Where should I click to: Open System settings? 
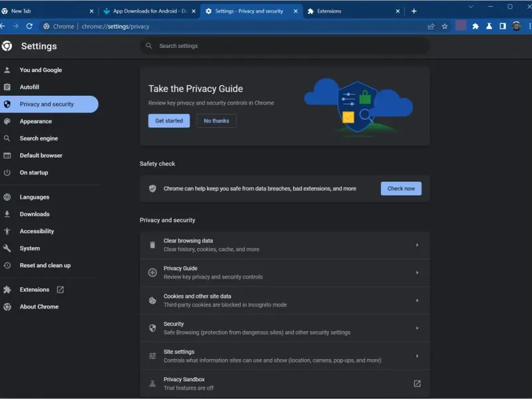29,248
